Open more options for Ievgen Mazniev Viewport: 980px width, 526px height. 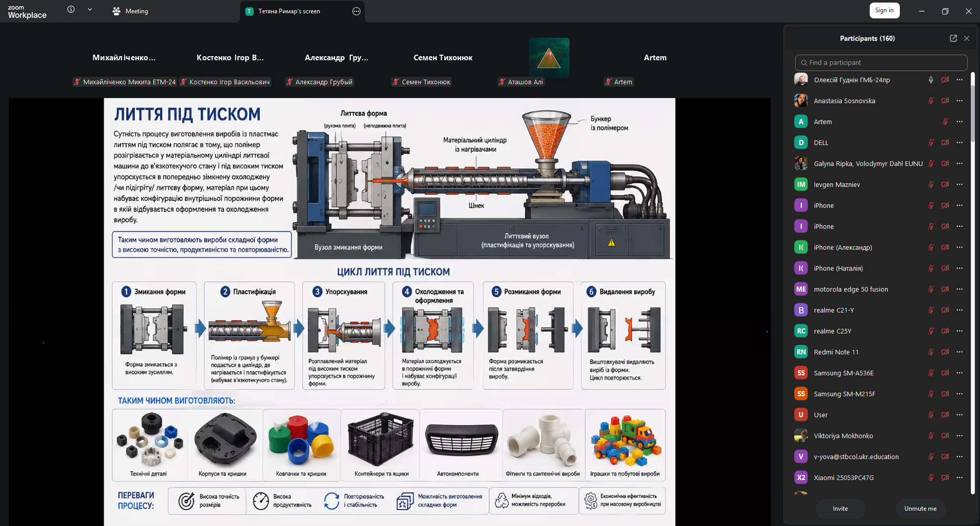tap(960, 184)
